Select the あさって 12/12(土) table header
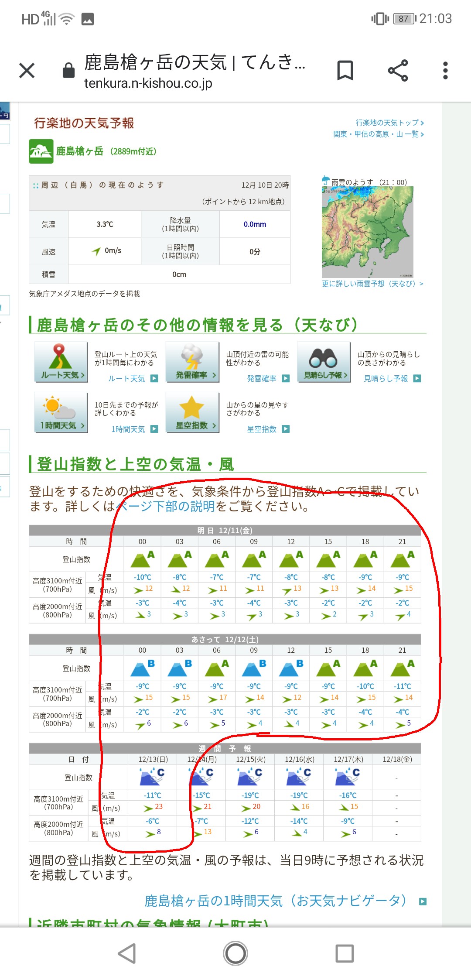Viewport: 471px width, 980px height. (225, 640)
